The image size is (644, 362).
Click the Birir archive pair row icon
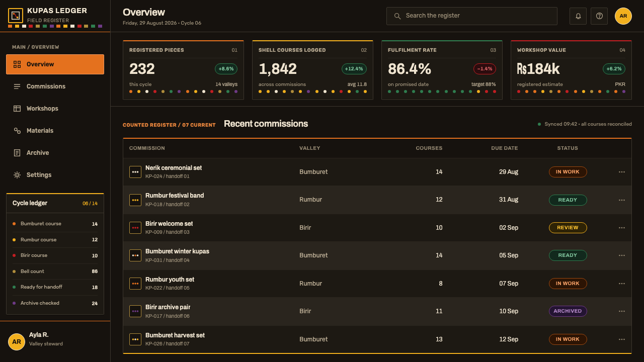coord(135,311)
